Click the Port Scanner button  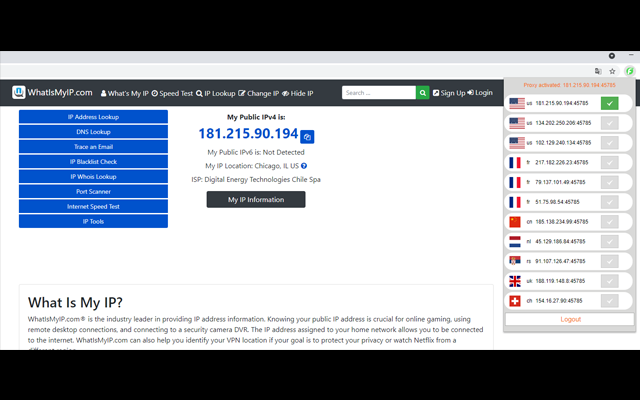coord(93,191)
